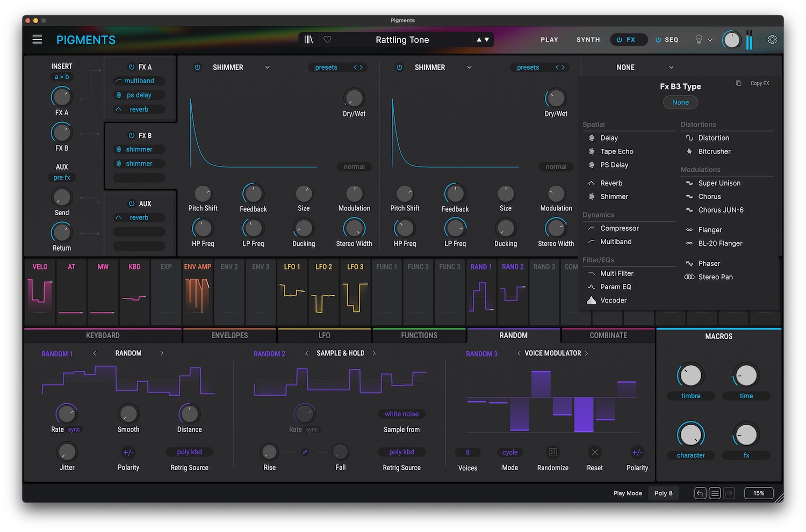Switch to FUNCTIONS tab
806x532 pixels.
click(x=419, y=336)
